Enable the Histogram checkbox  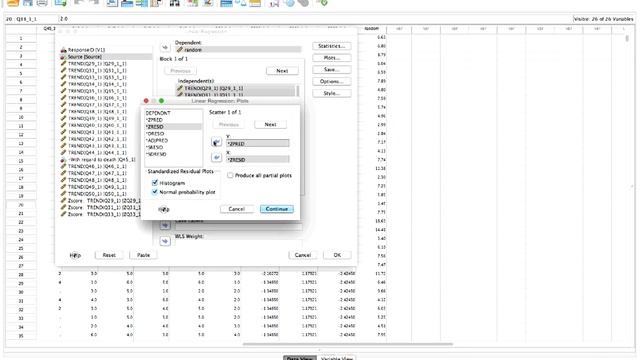(155, 182)
